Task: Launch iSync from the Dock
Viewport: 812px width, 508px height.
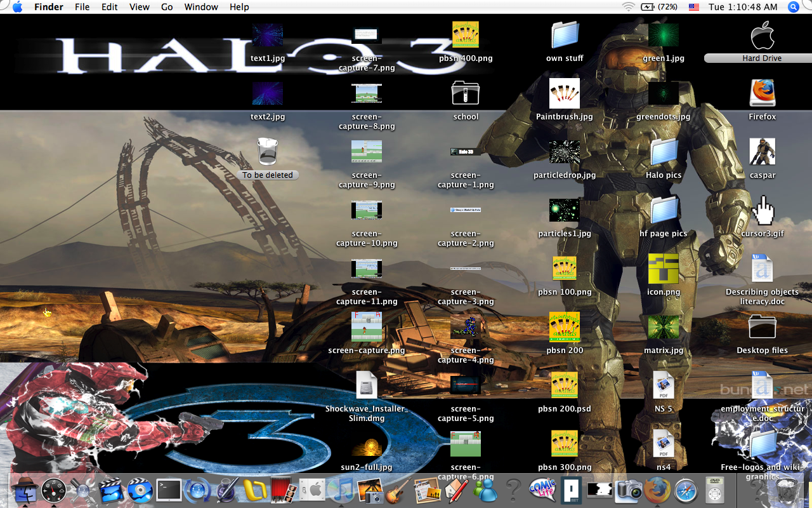Action: (x=198, y=490)
